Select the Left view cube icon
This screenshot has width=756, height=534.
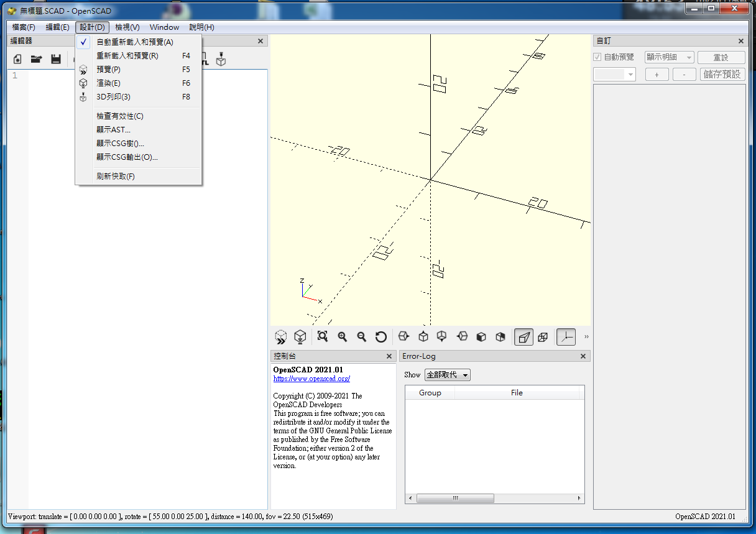(x=462, y=336)
